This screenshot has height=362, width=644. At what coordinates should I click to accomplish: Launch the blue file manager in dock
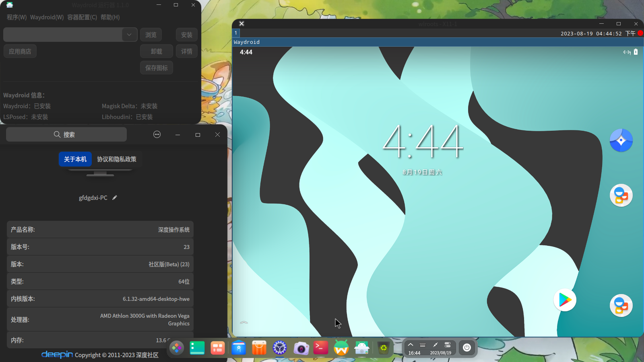pos(239,348)
